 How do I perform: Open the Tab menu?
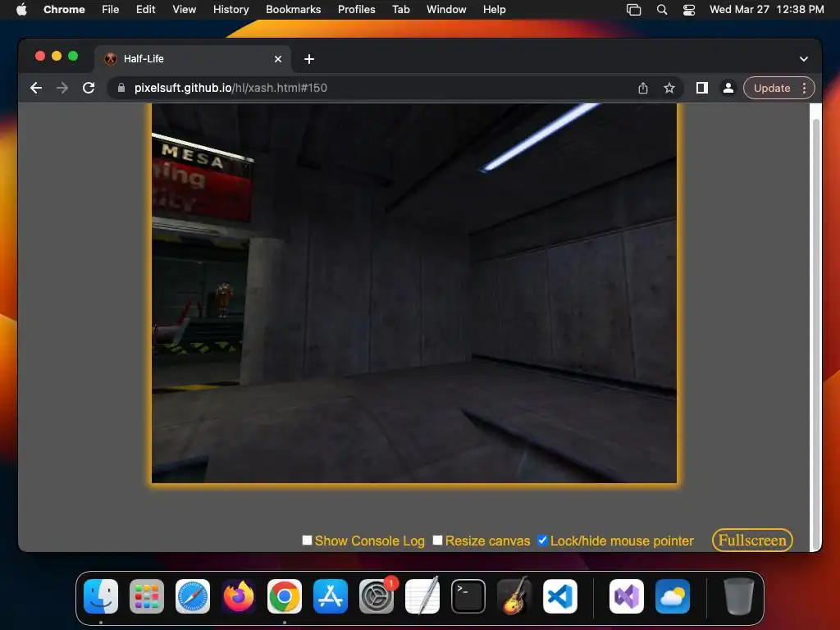(400, 9)
